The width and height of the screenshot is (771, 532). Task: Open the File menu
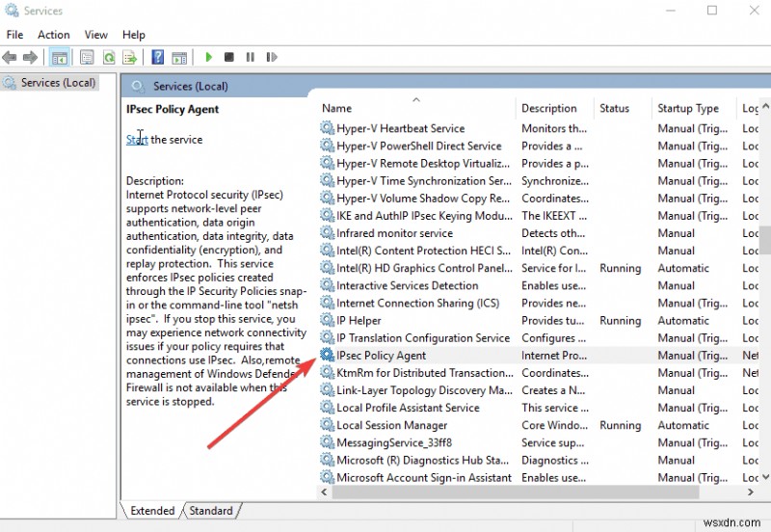pos(14,35)
